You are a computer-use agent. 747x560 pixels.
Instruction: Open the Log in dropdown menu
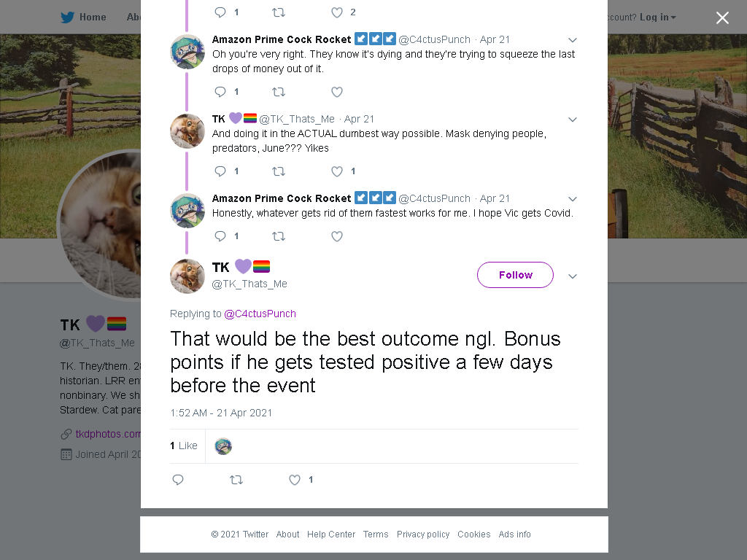(658, 17)
